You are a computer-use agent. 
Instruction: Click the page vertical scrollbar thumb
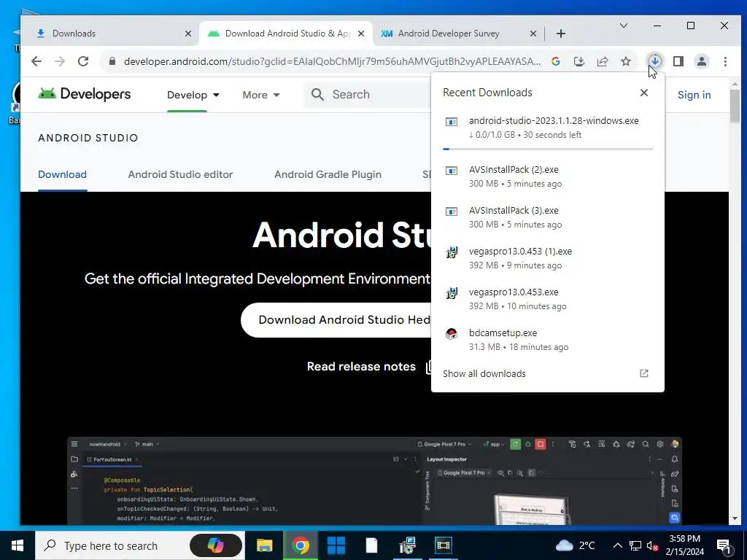point(735,105)
